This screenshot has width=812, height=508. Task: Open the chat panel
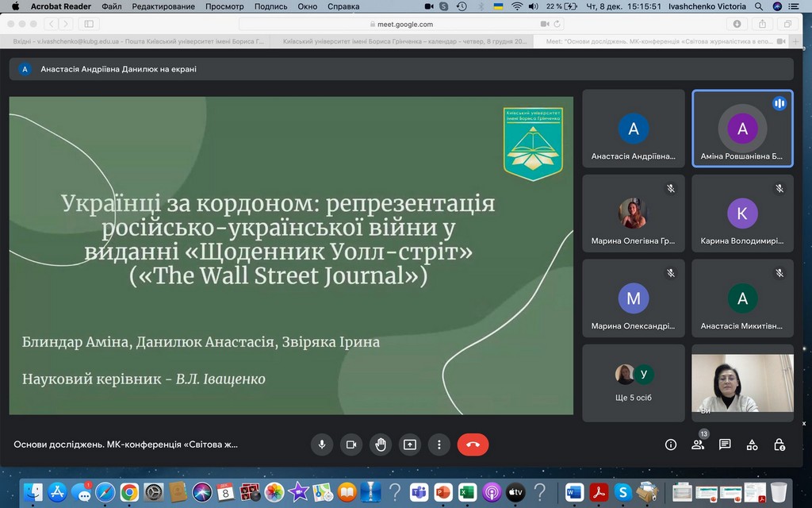point(725,444)
